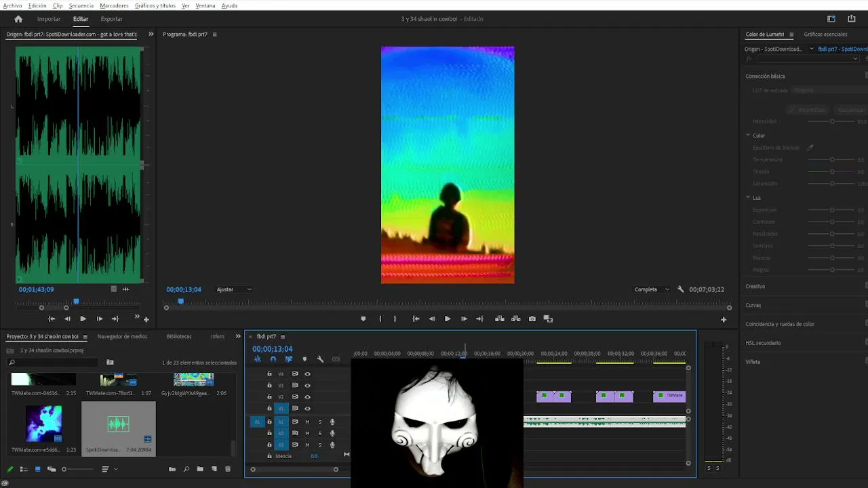Play the clip in the Source monitor

click(x=83, y=319)
